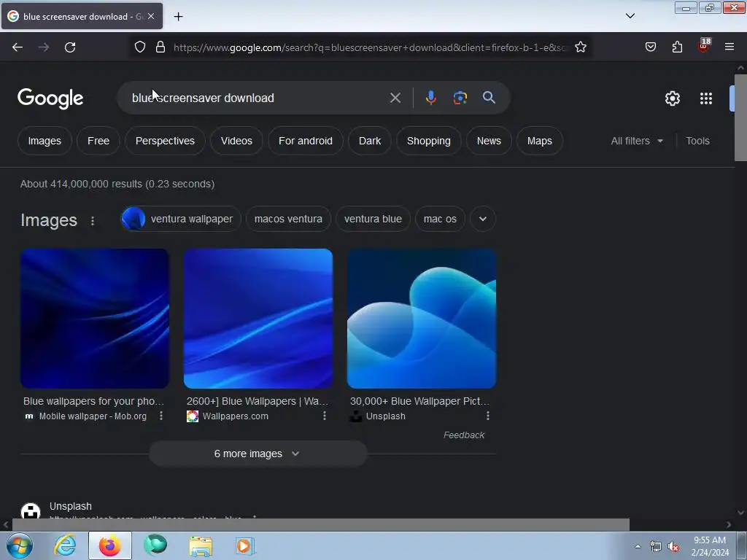This screenshot has width=747, height=560.
Task: Start voice search with the microphone icon
Action: pyautogui.click(x=430, y=98)
